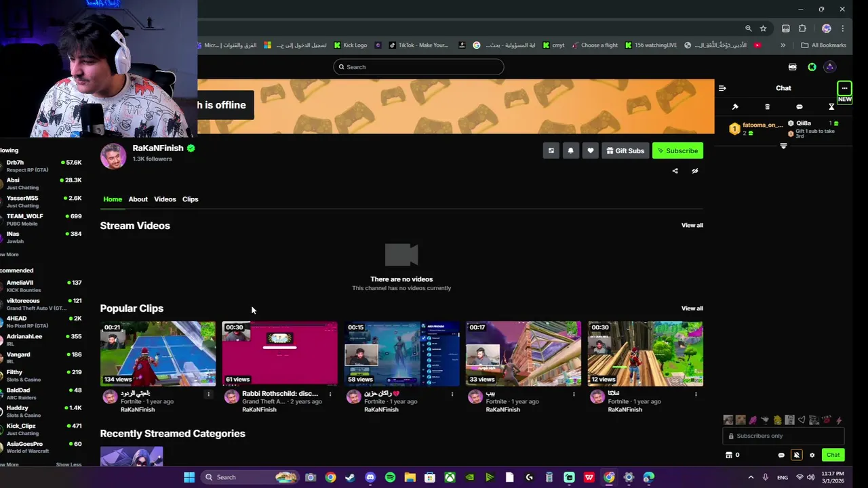Click the chat shop icon with 0
The image size is (868, 488).
point(732,455)
